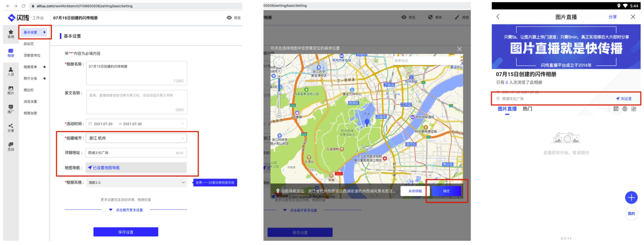Select 基本设置 menu item
644x245 pixels.
tap(34, 32)
